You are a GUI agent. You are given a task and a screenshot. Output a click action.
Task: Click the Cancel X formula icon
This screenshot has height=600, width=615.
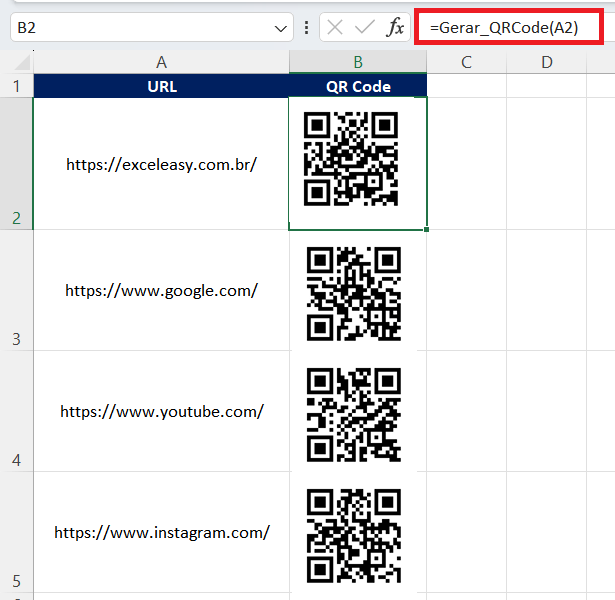pyautogui.click(x=336, y=28)
